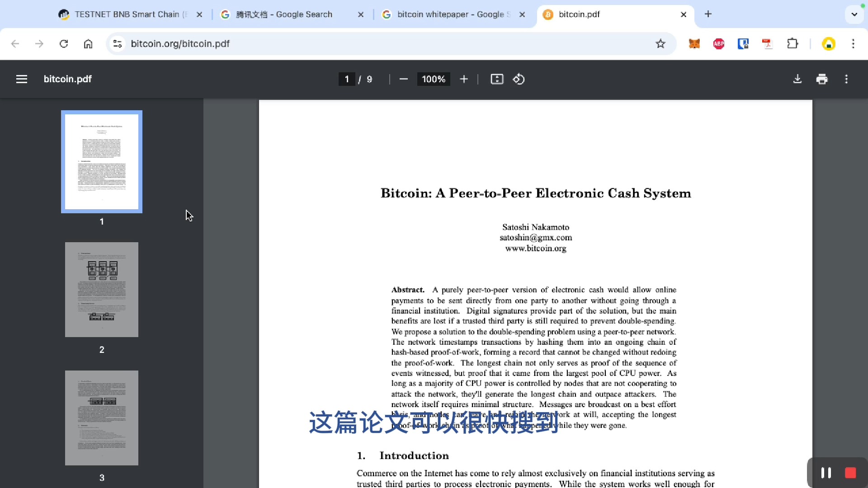Go forward in browser history
This screenshot has height=488, width=868.
click(39, 44)
